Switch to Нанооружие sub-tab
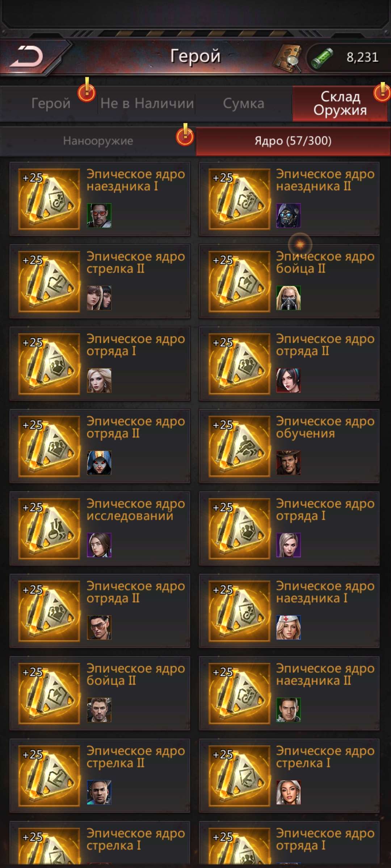Image resolution: width=391 pixels, height=868 pixels. tap(98, 141)
